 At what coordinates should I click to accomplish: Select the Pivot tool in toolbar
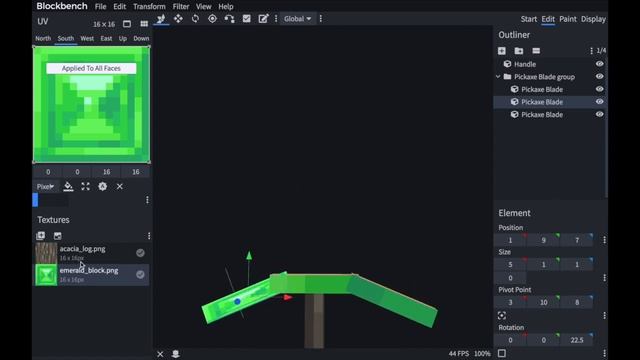coord(212,19)
